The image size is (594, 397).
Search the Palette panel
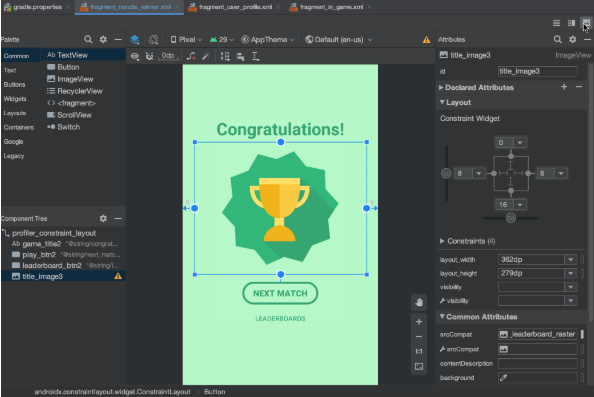click(88, 39)
